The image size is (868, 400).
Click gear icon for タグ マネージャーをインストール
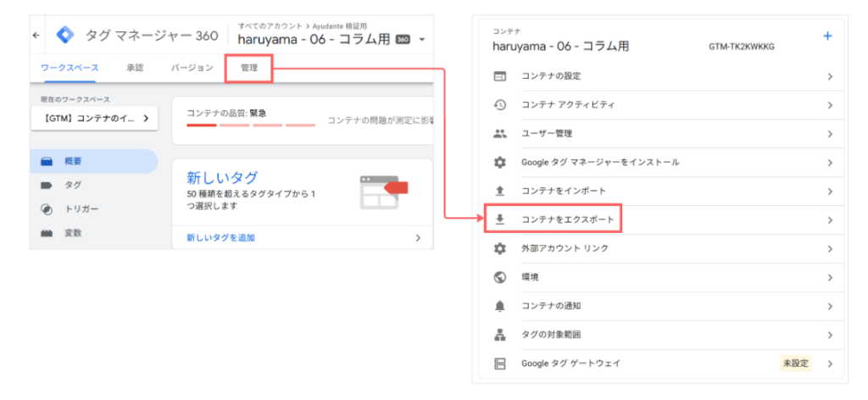click(499, 163)
